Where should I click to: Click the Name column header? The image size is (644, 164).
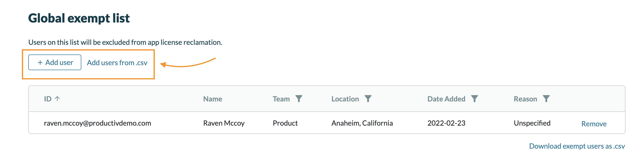(213, 99)
